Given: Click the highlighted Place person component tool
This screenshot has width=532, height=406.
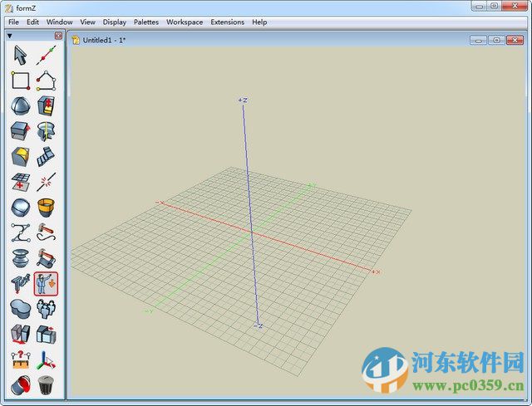Looking at the screenshot, I should [47, 283].
